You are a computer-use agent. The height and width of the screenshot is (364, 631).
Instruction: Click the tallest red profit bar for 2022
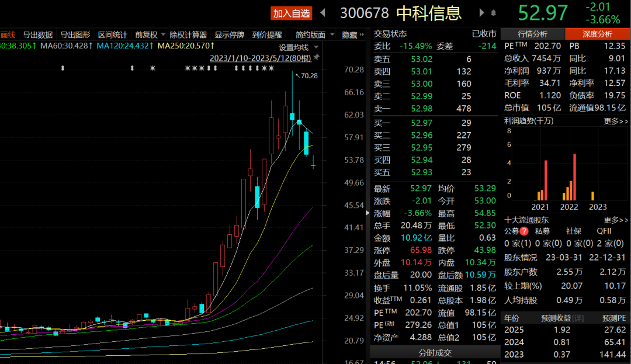(575, 177)
